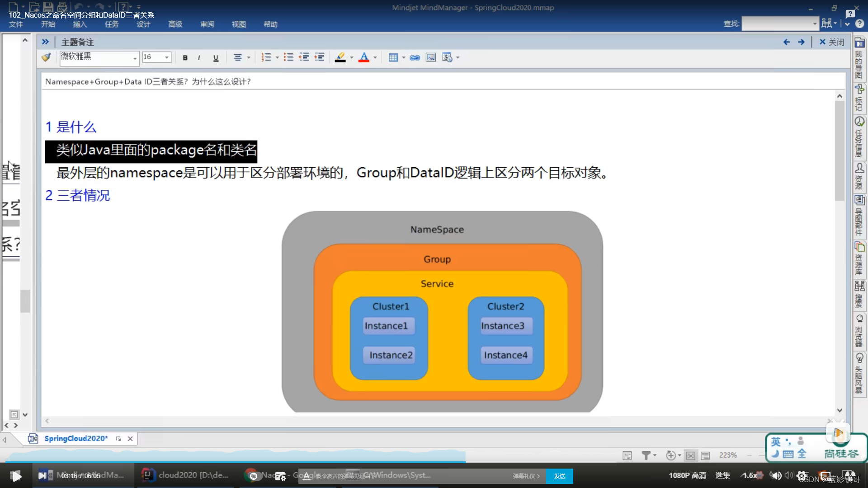Click the notes vertical scrollbar thumb

tap(840, 150)
